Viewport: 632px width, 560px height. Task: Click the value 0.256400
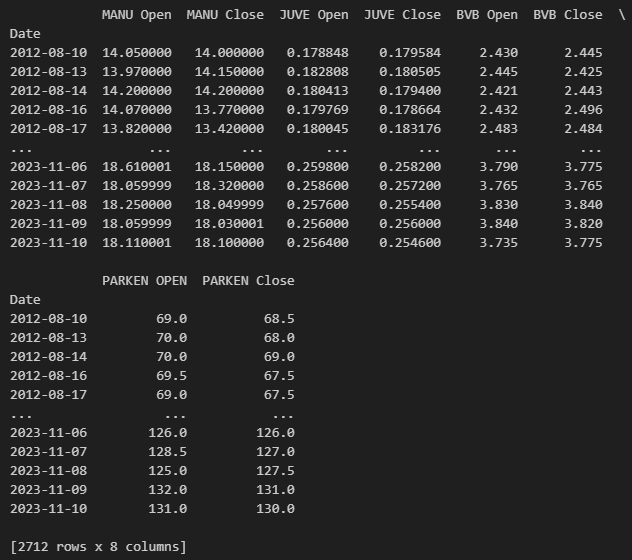pyautogui.click(x=318, y=243)
